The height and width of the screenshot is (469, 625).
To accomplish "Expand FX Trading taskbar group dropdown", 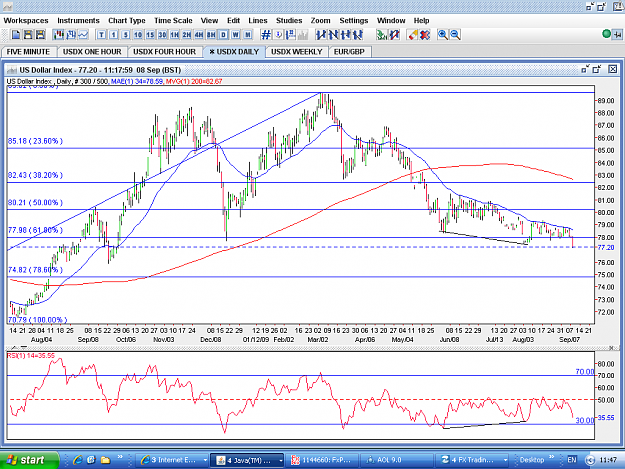I will click(x=505, y=460).
